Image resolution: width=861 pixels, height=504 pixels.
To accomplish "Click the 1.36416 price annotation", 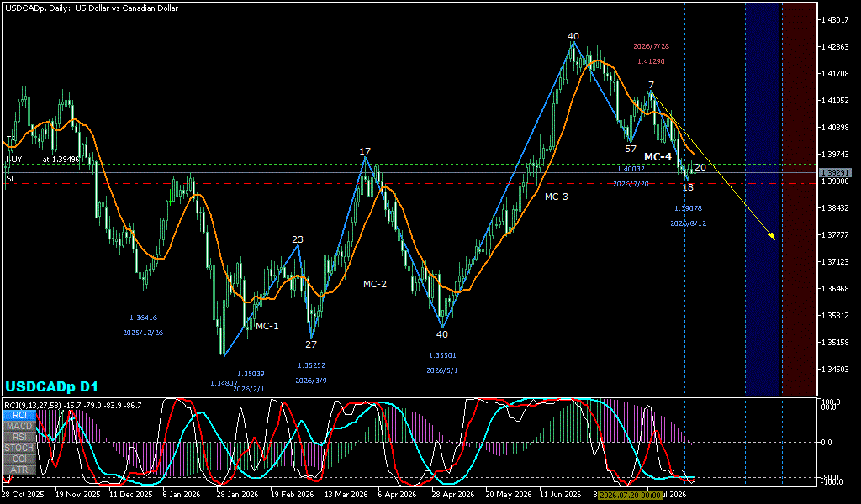I will [x=143, y=318].
